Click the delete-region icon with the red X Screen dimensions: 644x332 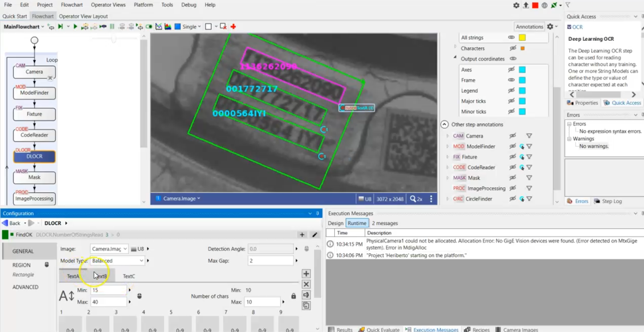pos(223,26)
